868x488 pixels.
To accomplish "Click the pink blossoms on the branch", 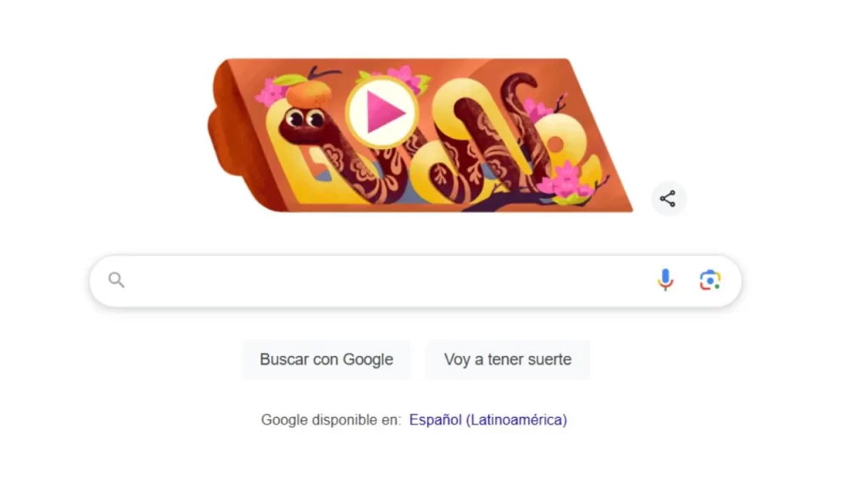I will pyautogui.click(x=563, y=181).
